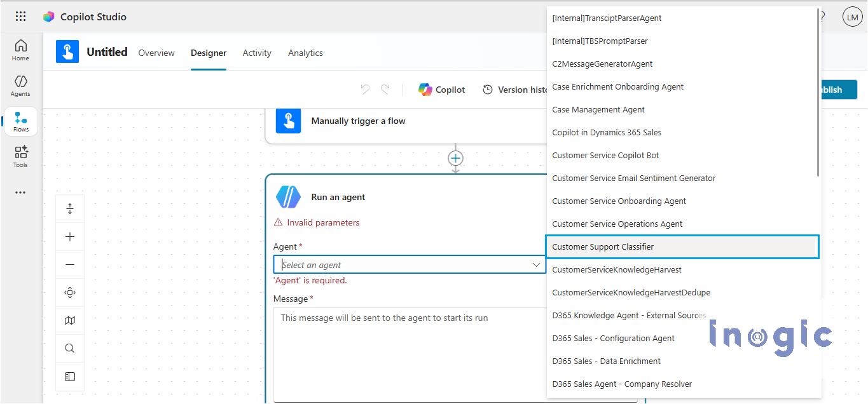Screen dimensions: 868x404
Task: Choose Copilot in Dynamics 365 Sales
Action: 682,132
